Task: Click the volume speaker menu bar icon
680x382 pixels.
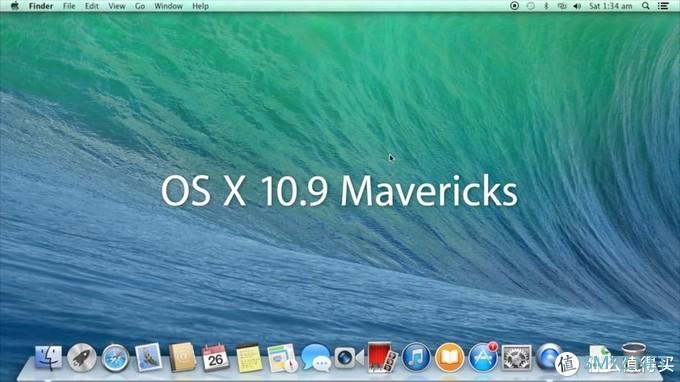Action: (x=577, y=6)
